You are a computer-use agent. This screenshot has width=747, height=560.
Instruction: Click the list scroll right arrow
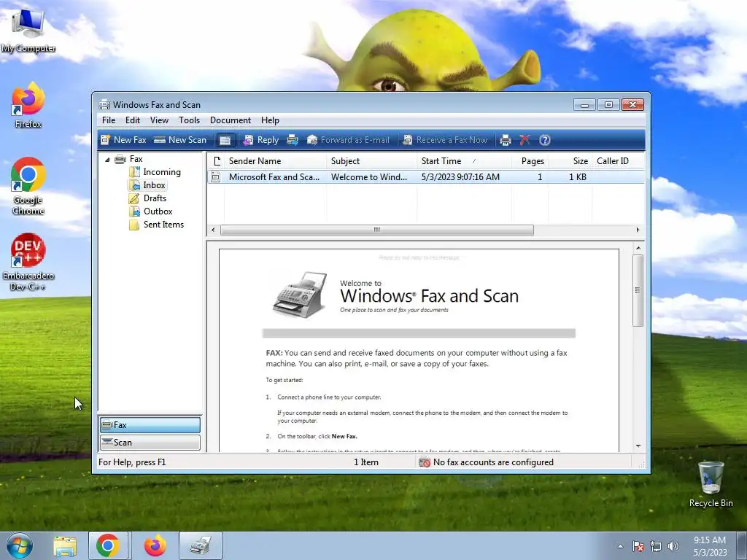click(638, 230)
